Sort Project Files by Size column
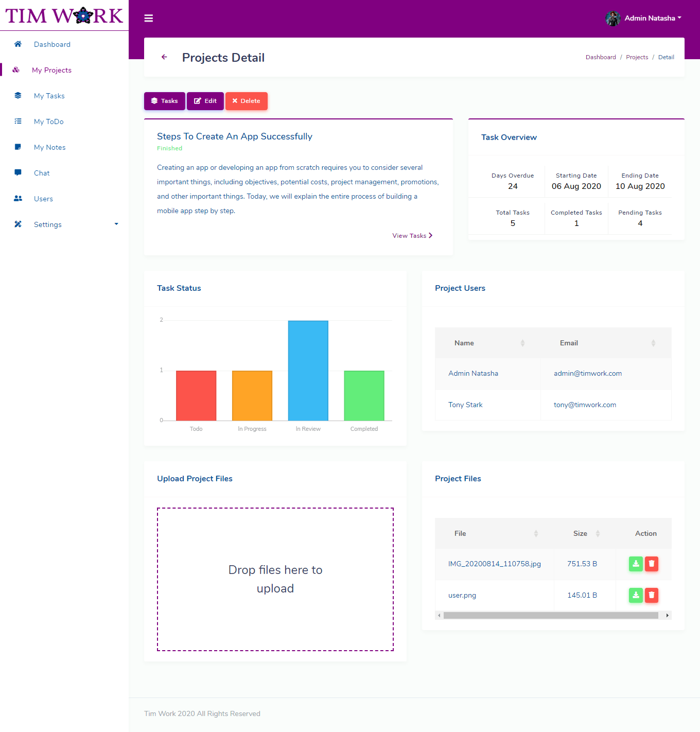Image resolution: width=700 pixels, height=732 pixels. tap(585, 533)
